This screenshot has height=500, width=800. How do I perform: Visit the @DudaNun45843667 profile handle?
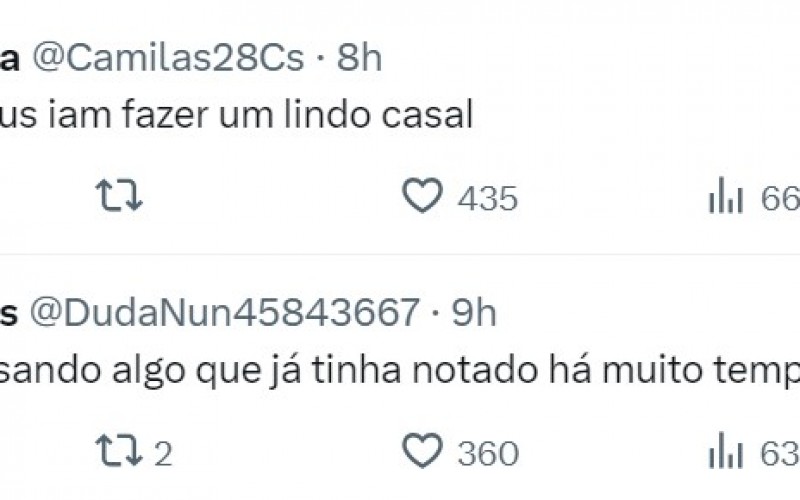pos(225,314)
